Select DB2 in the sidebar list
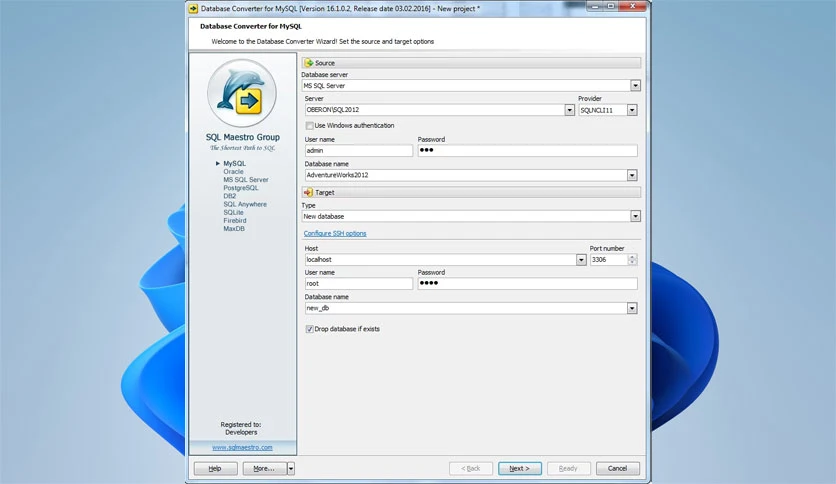The height and width of the screenshot is (484, 836). (229, 196)
